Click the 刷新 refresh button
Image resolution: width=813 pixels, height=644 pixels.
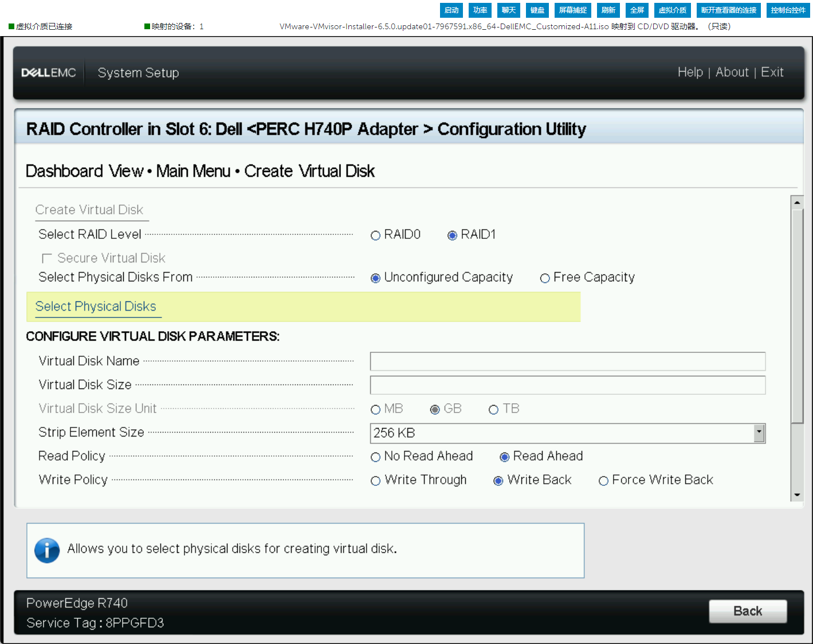(x=608, y=10)
